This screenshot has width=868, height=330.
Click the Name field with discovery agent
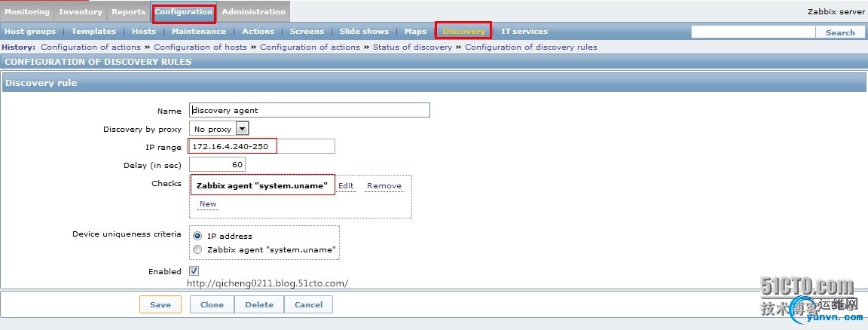click(310, 110)
